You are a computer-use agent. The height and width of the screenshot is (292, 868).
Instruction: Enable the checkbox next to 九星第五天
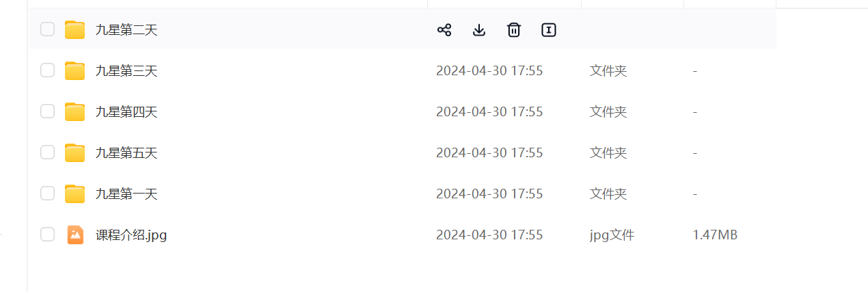(x=47, y=152)
